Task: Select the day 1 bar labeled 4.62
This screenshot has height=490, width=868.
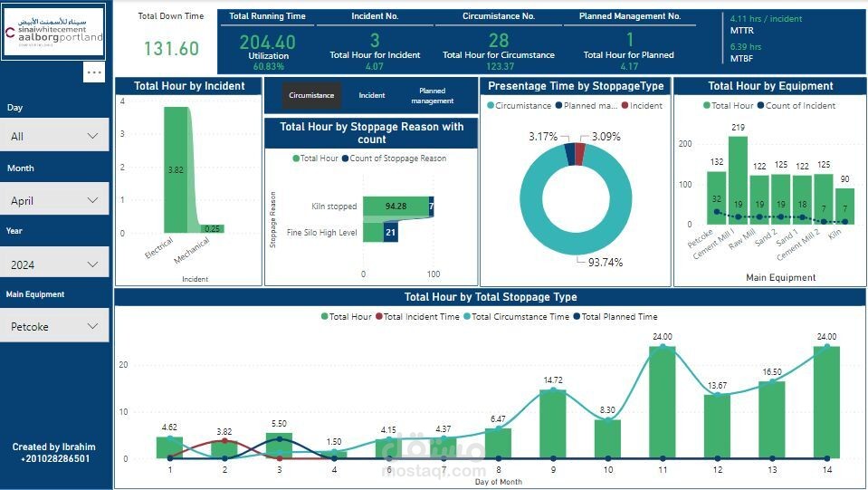Action: pyautogui.click(x=169, y=447)
